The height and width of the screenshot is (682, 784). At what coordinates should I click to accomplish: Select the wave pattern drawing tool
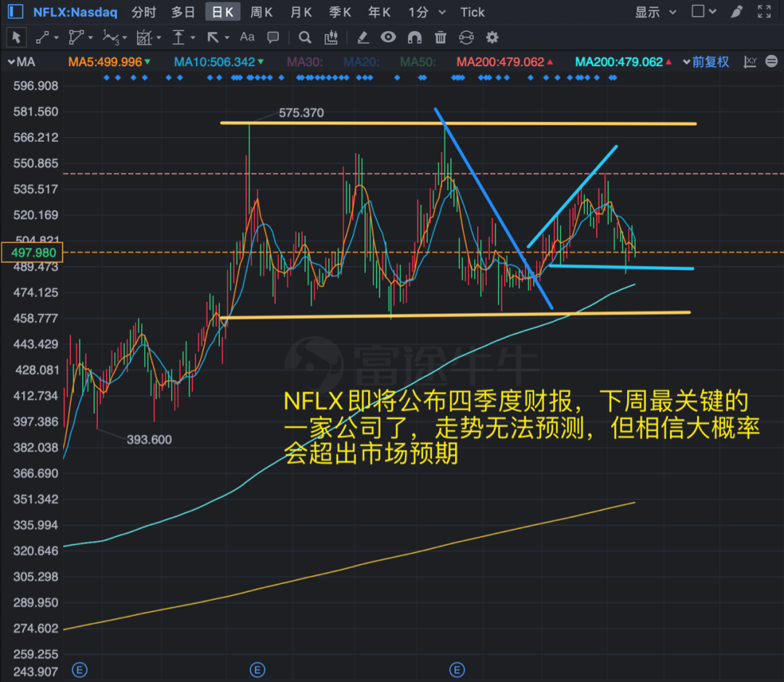click(x=110, y=38)
